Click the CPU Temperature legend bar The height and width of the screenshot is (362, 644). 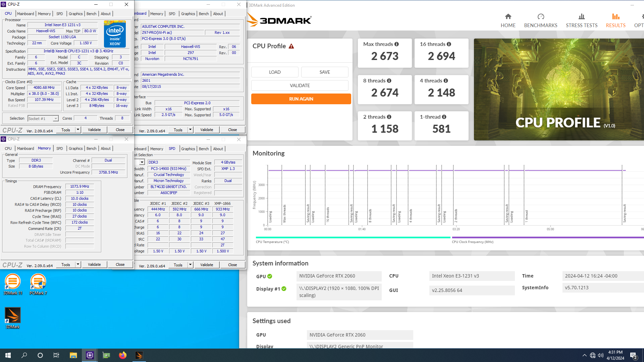pyautogui.click(x=353, y=238)
